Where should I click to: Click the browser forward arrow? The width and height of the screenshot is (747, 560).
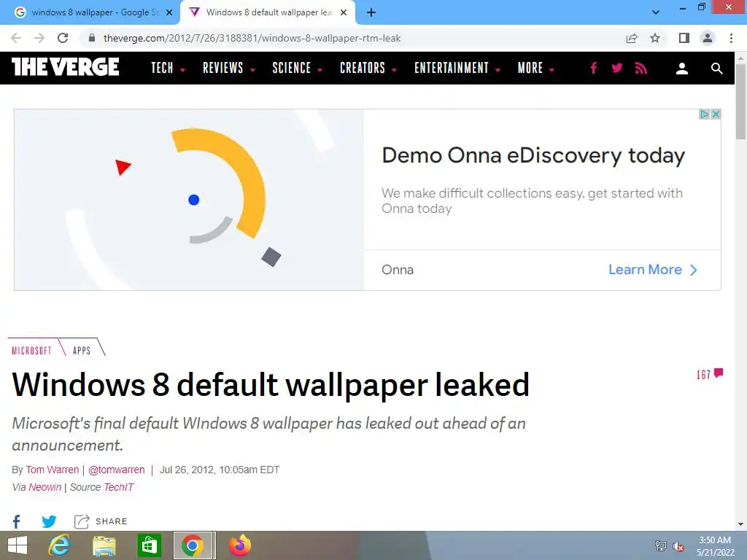(39, 38)
